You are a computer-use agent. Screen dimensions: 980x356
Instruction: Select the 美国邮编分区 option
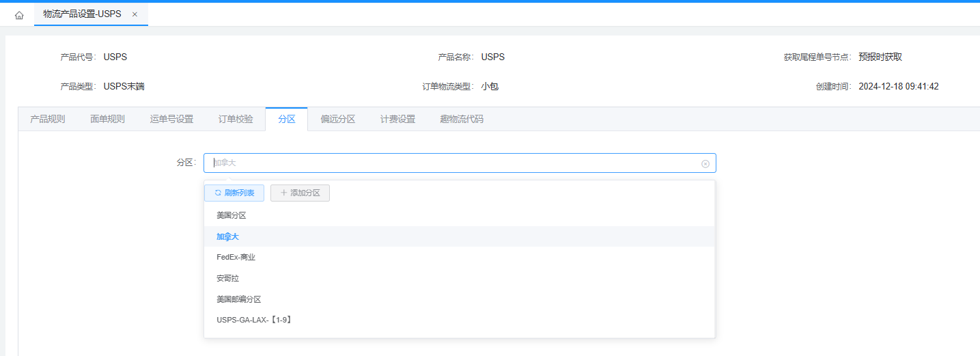(x=460, y=299)
